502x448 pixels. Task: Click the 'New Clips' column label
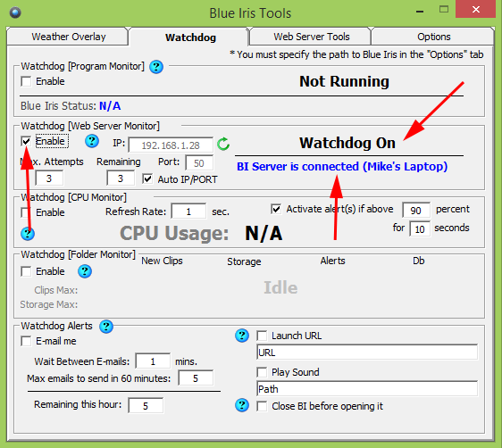162,261
